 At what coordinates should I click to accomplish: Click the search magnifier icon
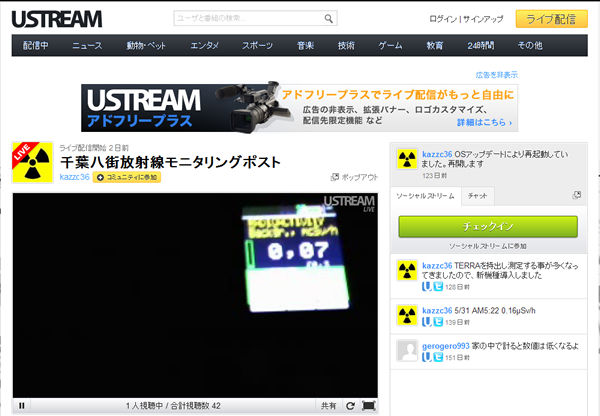point(328,18)
